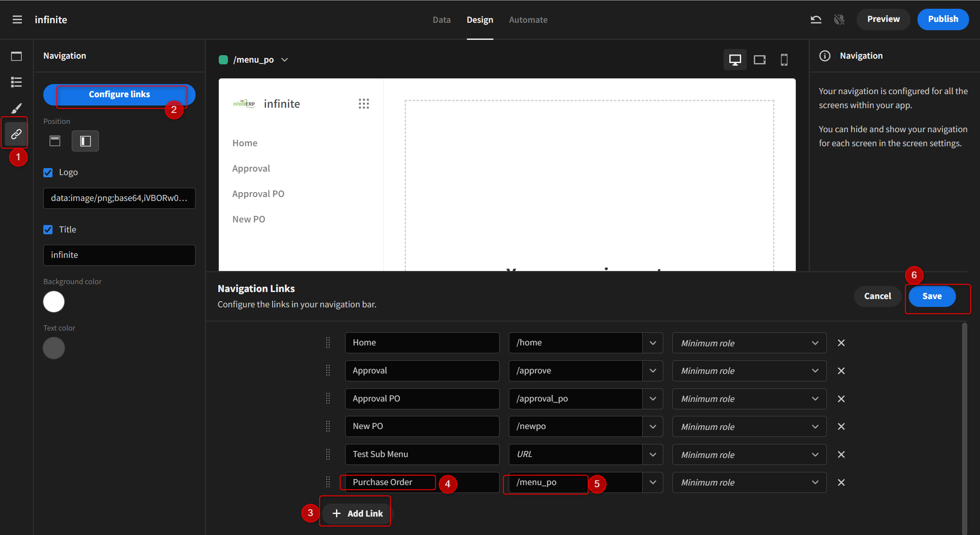
Task: Open URL dropdown for Home link
Action: 653,343
